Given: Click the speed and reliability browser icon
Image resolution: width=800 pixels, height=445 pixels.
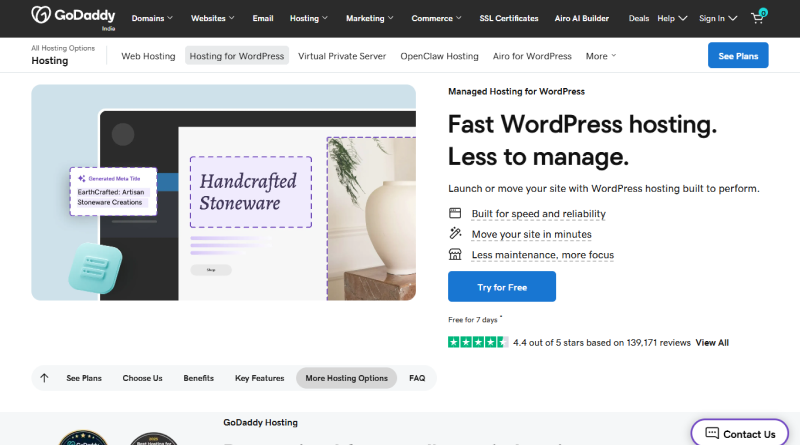Looking at the screenshot, I should click(x=455, y=213).
